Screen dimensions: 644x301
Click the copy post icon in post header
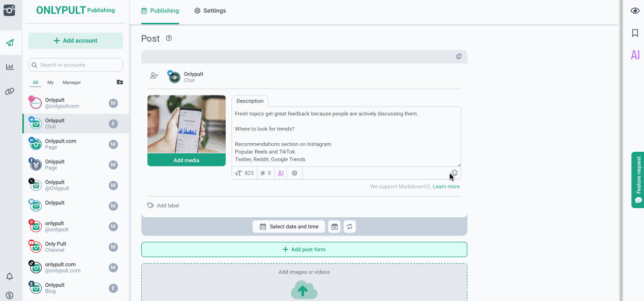click(x=458, y=56)
